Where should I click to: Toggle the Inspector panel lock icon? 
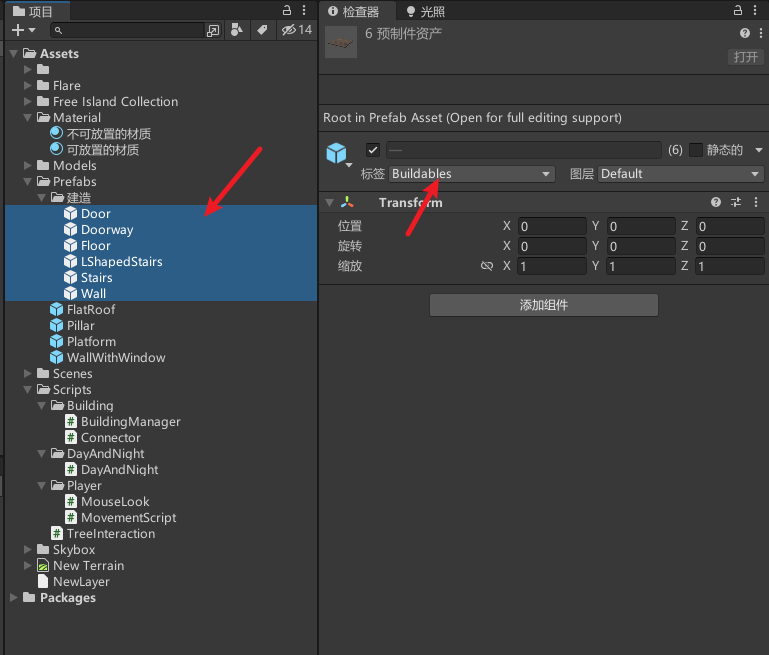click(738, 10)
